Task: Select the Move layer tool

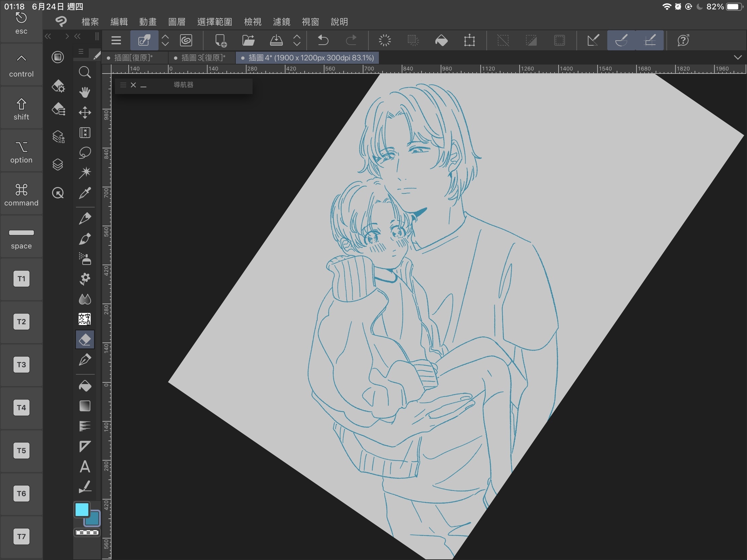Action: tap(84, 112)
